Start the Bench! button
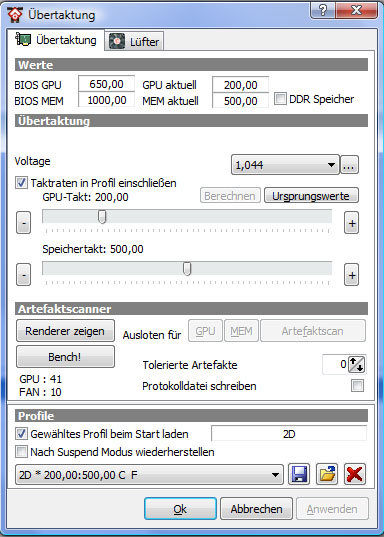 tap(65, 357)
